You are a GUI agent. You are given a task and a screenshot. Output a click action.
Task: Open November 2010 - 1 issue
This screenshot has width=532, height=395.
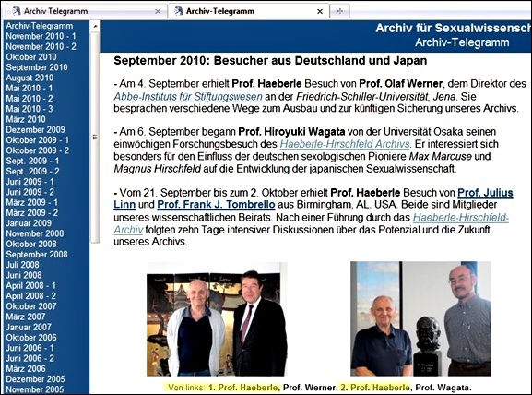(x=41, y=36)
